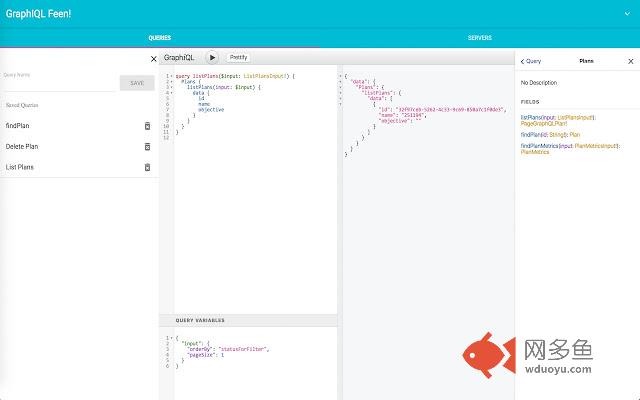
Task: Click the statusForFilter value in variables
Action: click(x=243, y=349)
